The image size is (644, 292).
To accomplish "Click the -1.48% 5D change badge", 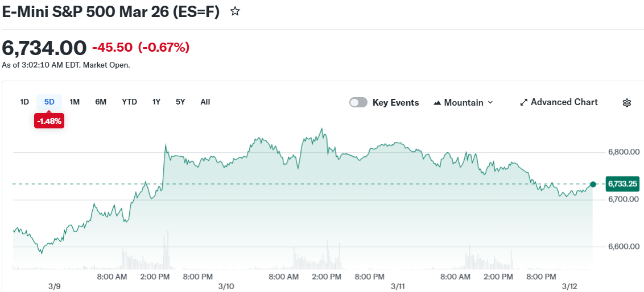I will pos(49,121).
